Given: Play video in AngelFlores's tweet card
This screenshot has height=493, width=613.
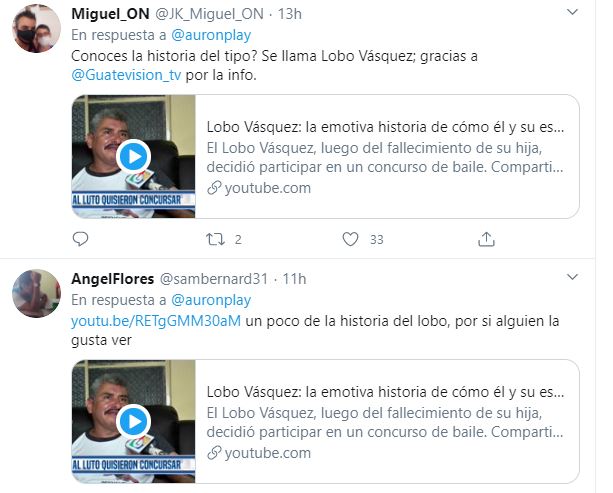Looking at the screenshot, I should tap(133, 421).
